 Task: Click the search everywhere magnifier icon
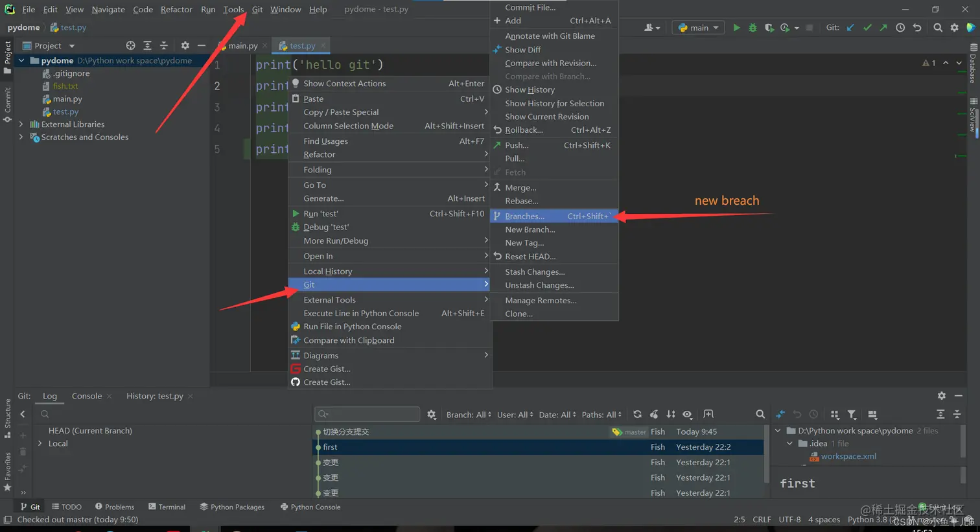[938, 28]
